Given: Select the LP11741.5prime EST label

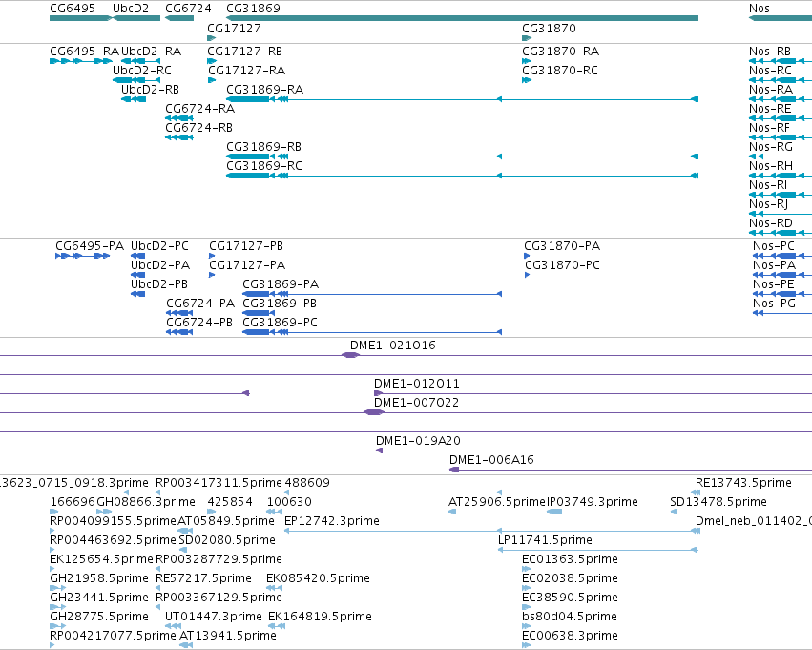Looking at the screenshot, I should (x=545, y=540).
